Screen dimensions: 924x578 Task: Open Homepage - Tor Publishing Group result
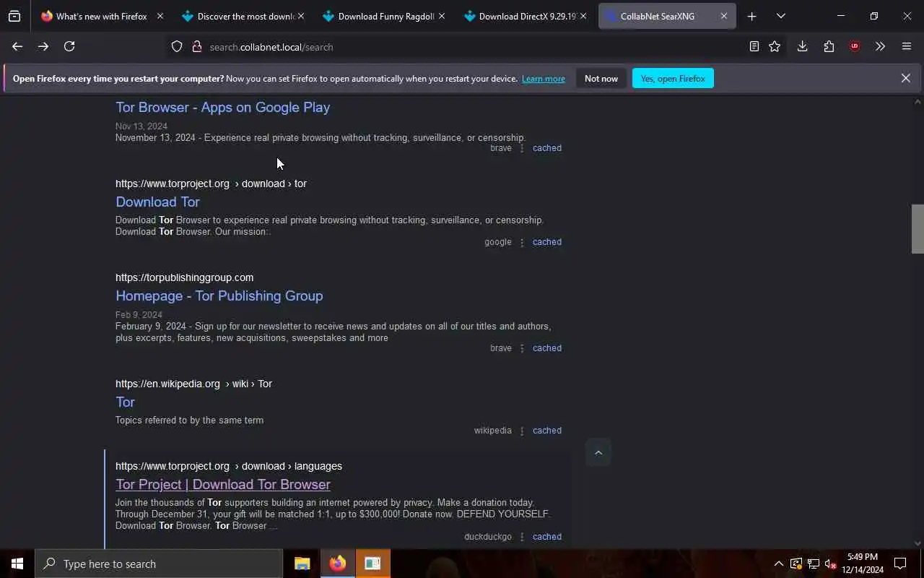coord(219,296)
